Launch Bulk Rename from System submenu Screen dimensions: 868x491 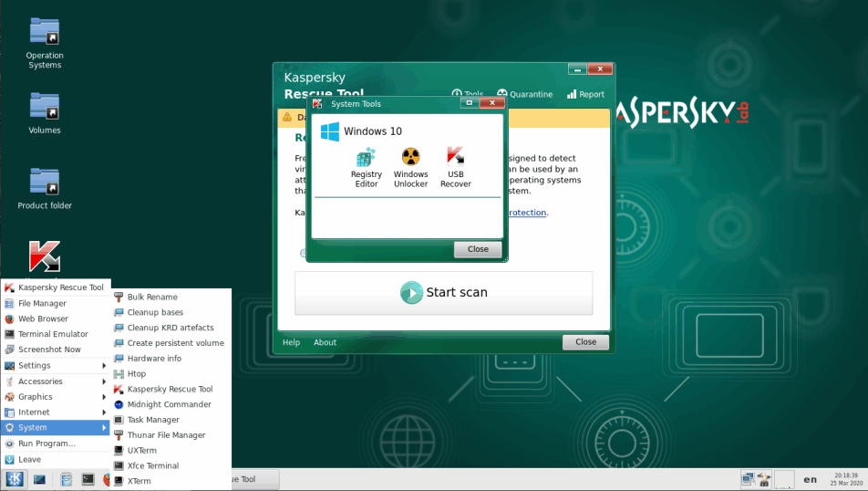(171, 297)
